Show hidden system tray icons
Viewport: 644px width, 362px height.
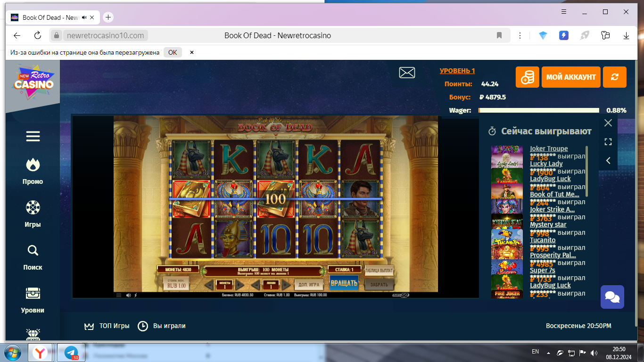(x=548, y=353)
